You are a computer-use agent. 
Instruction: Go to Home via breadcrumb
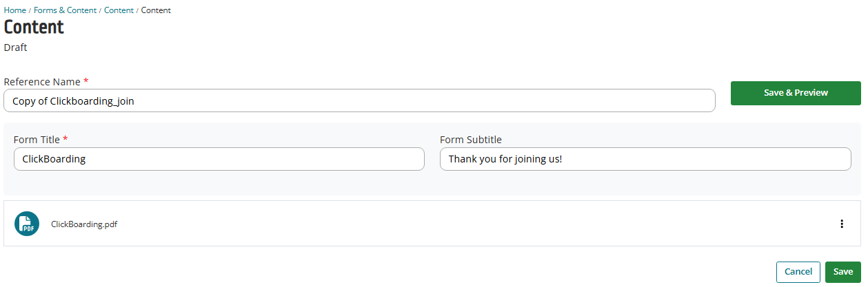tap(15, 10)
